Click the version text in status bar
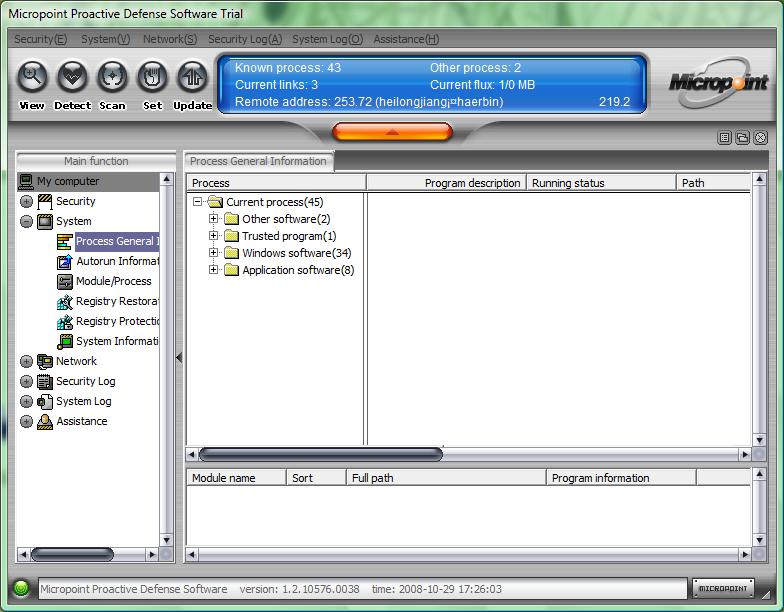The image size is (784, 612). point(299,589)
